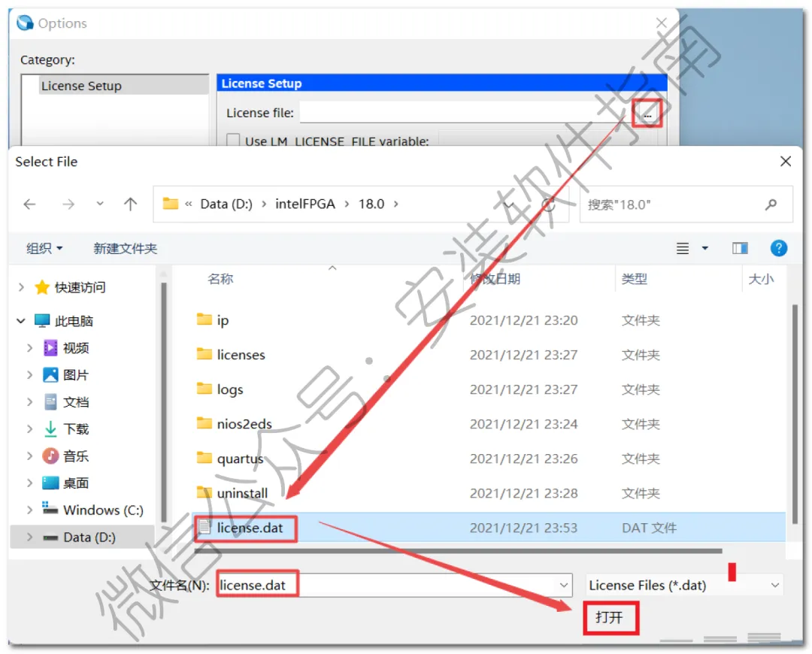
Task: Click the license.dat file icon
Action: click(205, 527)
